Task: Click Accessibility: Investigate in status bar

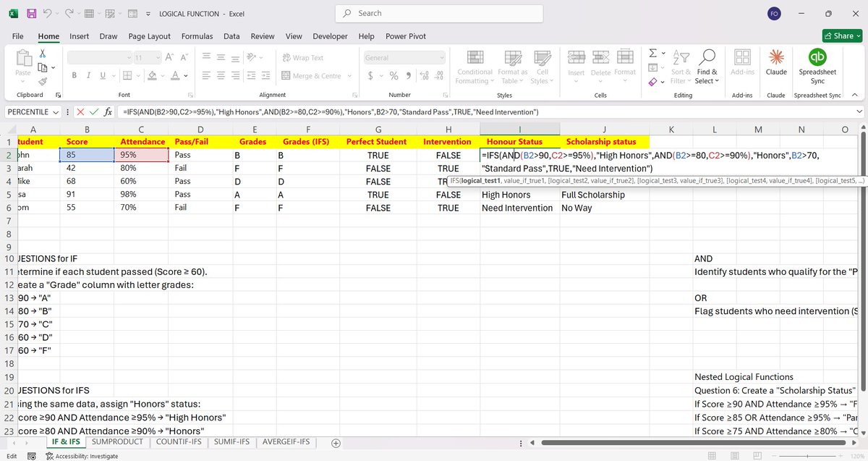Action: click(x=82, y=456)
